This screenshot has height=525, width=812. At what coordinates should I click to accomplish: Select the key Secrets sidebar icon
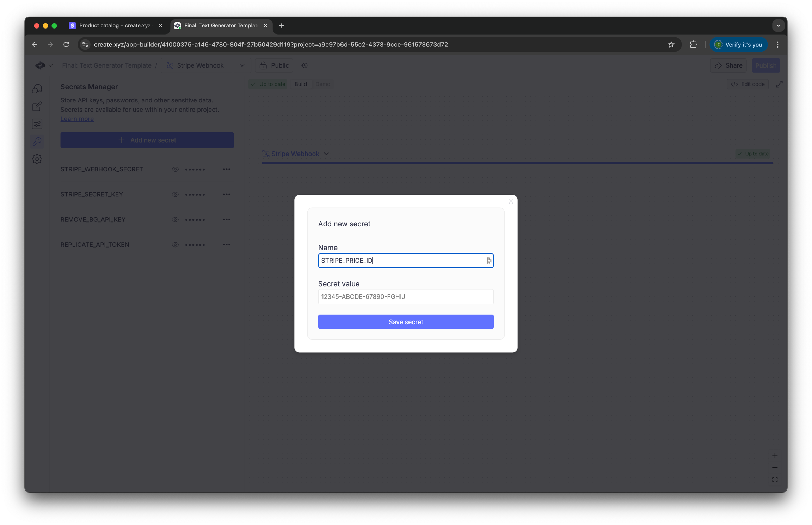click(x=37, y=142)
